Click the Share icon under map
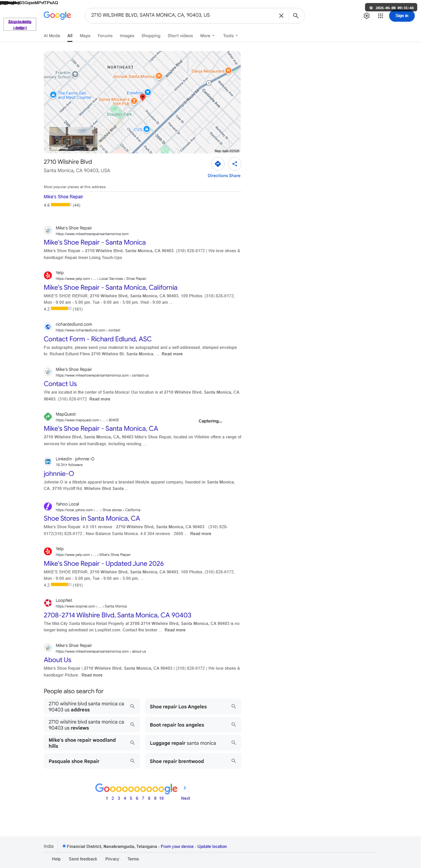 point(235,164)
